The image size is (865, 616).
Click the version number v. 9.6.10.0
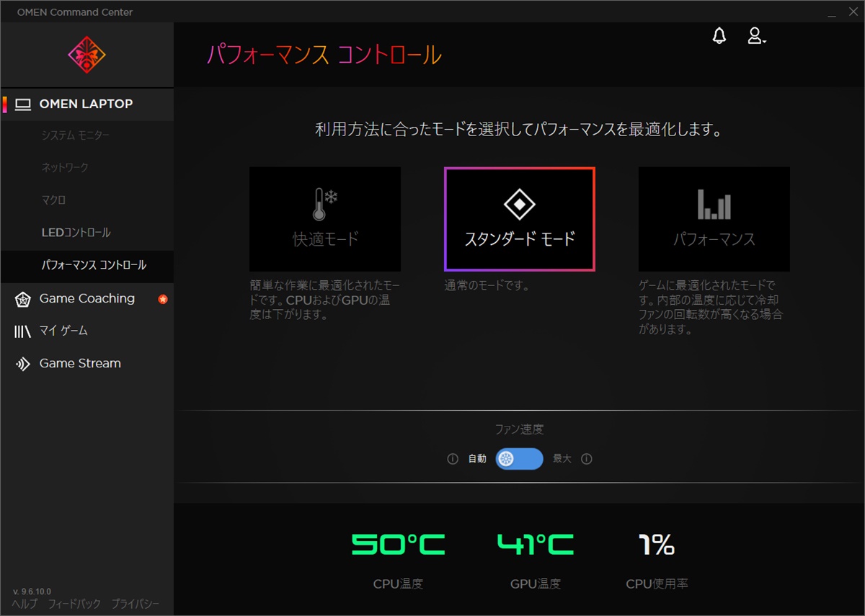coord(32,592)
